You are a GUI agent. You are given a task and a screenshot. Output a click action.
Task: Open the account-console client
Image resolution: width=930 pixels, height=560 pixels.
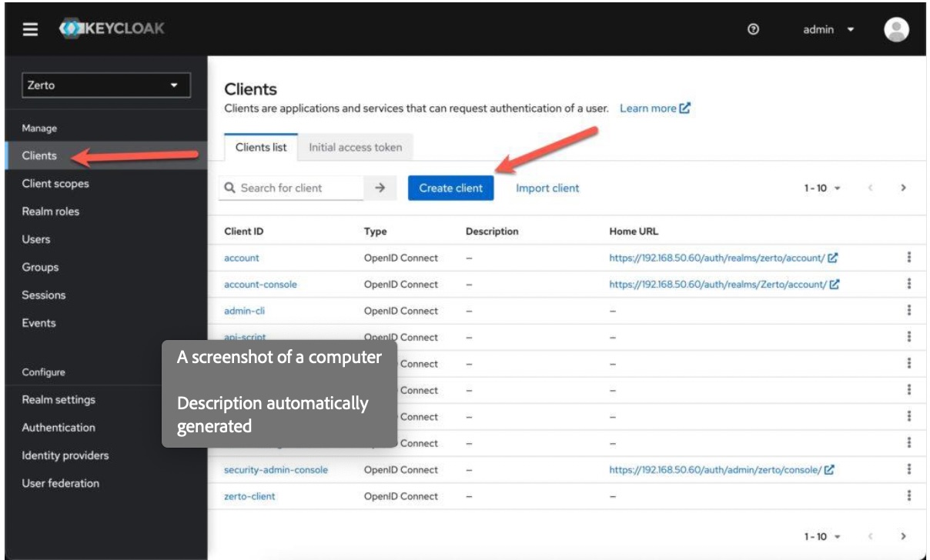coord(260,285)
